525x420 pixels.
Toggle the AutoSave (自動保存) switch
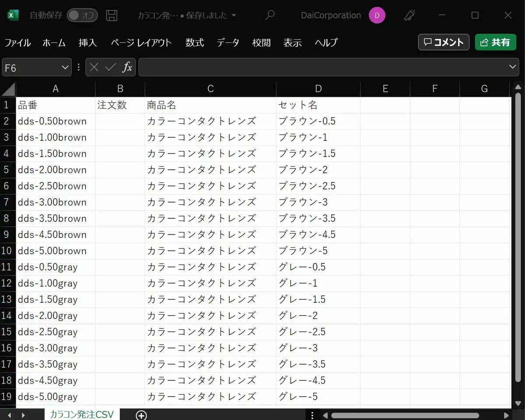(82, 15)
